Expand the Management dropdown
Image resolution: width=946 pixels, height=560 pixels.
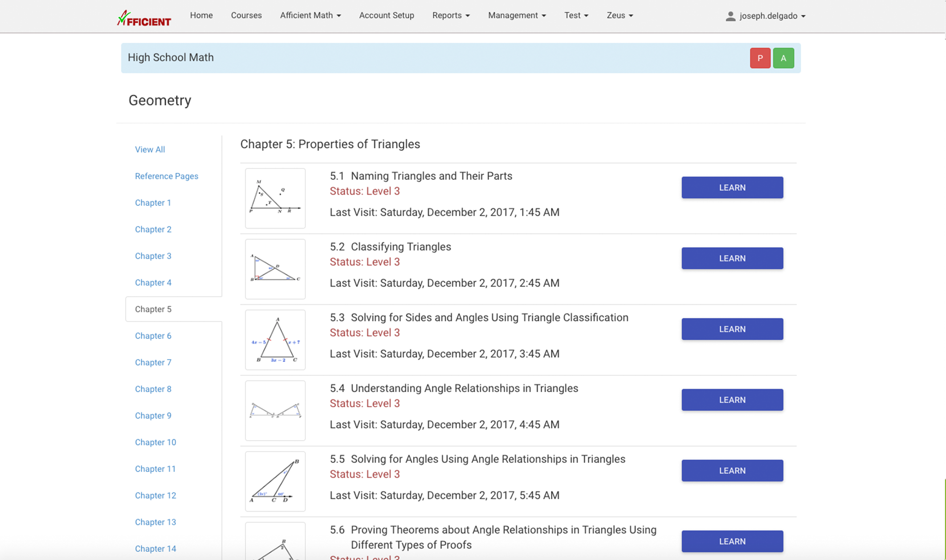pyautogui.click(x=517, y=15)
